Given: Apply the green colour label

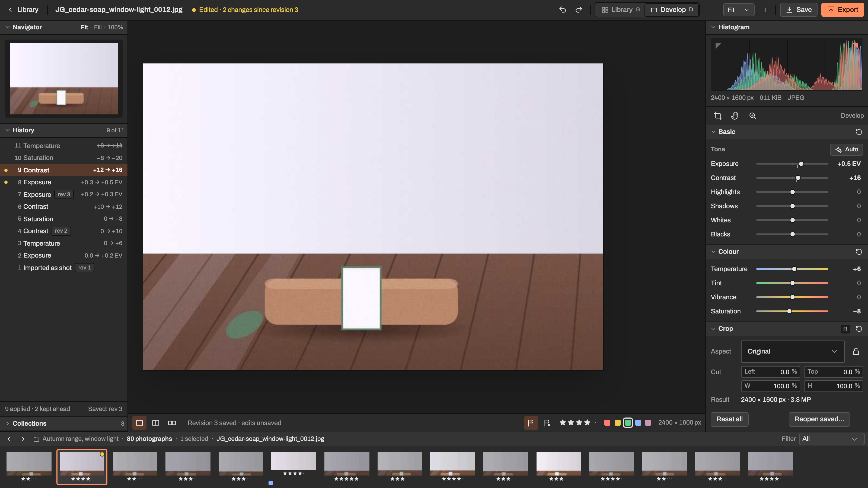Looking at the screenshot, I should (x=628, y=422).
